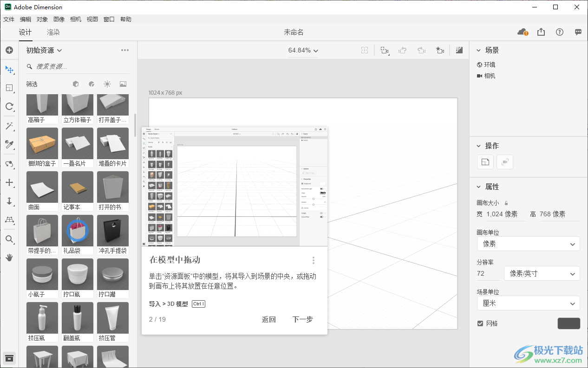
Task: Collapse the 场景 panel section
Action: point(479,50)
